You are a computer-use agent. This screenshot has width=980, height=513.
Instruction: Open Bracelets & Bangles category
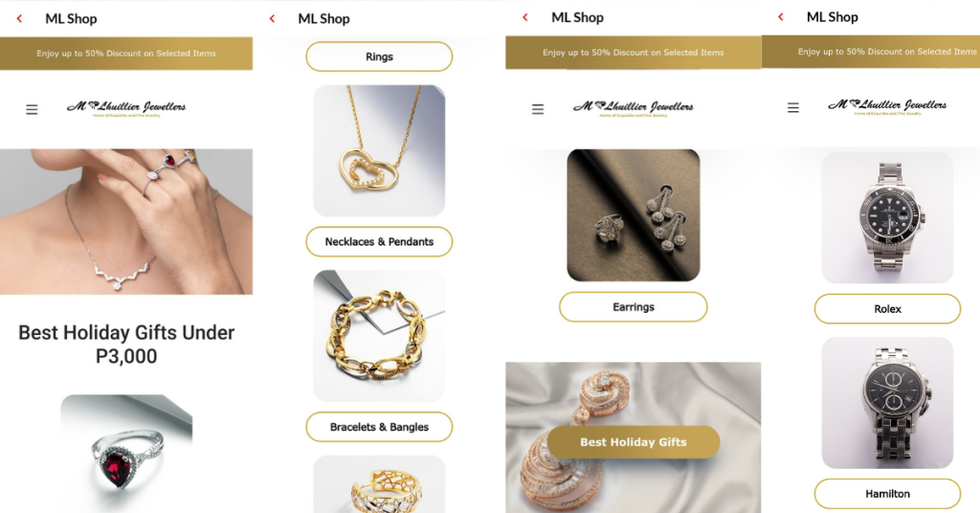tap(379, 427)
